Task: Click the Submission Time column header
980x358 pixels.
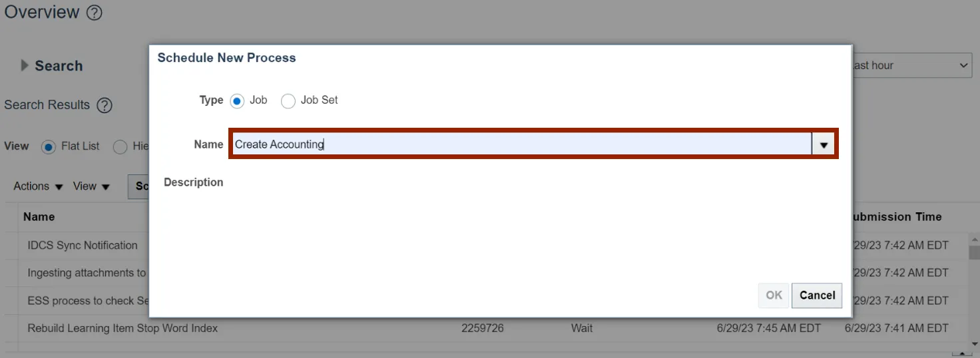Action: (x=896, y=217)
